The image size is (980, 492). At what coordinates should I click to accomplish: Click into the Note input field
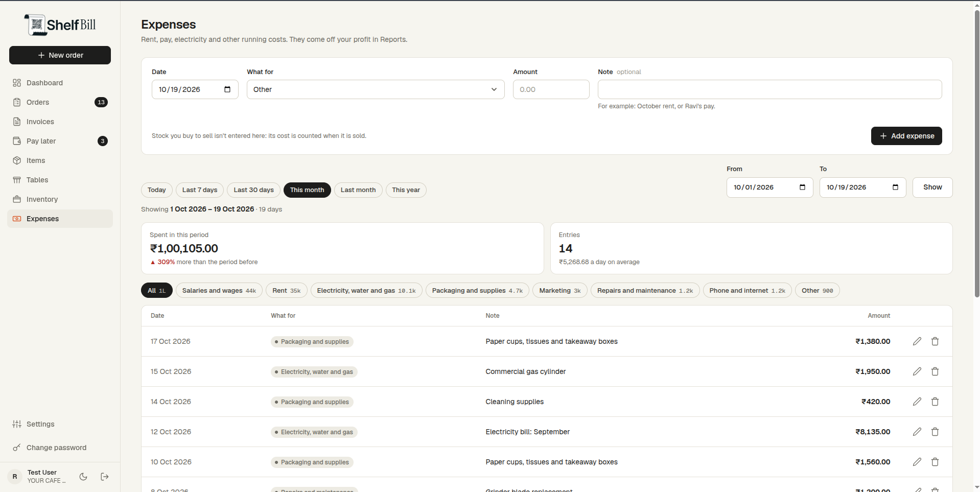coord(770,89)
